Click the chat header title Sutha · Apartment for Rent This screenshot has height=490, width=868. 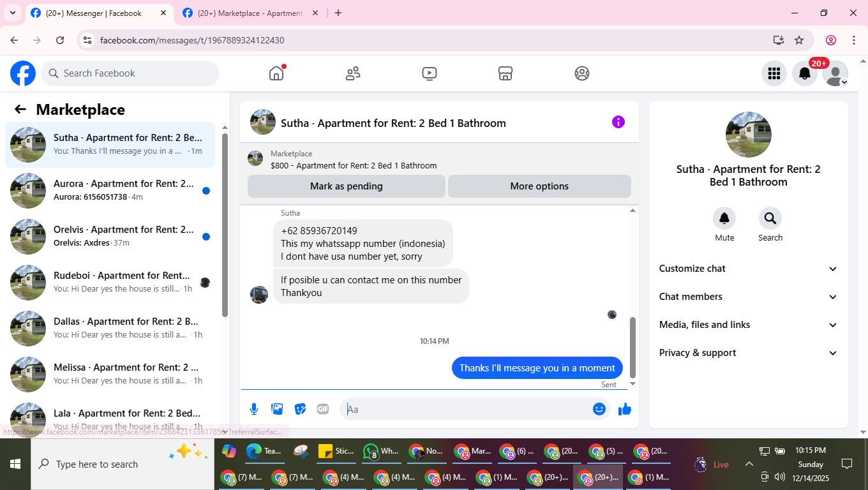pos(393,123)
